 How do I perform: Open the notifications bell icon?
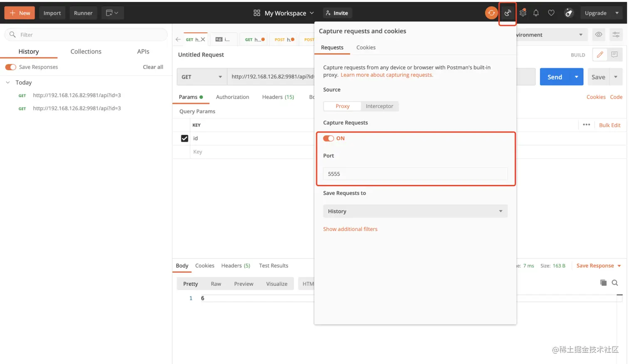pos(536,13)
